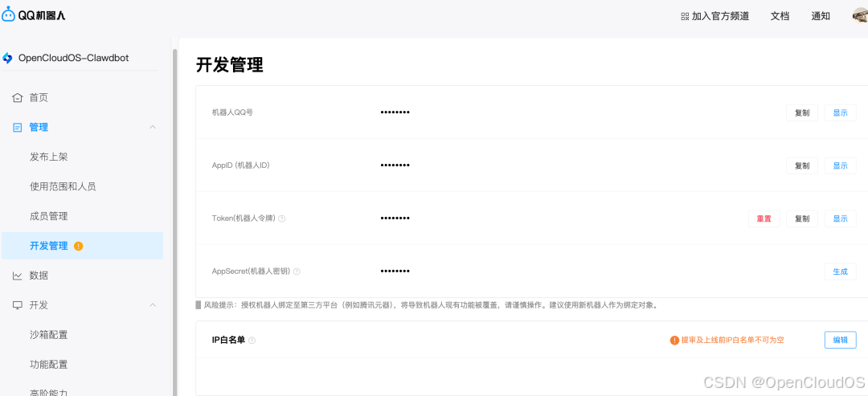Click the 风险提示 warning text
This screenshot has height=396, width=868.
[431, 305]
